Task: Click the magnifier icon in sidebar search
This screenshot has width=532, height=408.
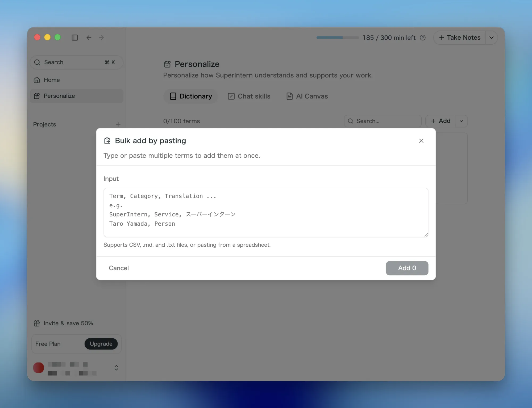Action: pyautogui.click(x=37, y=62)
